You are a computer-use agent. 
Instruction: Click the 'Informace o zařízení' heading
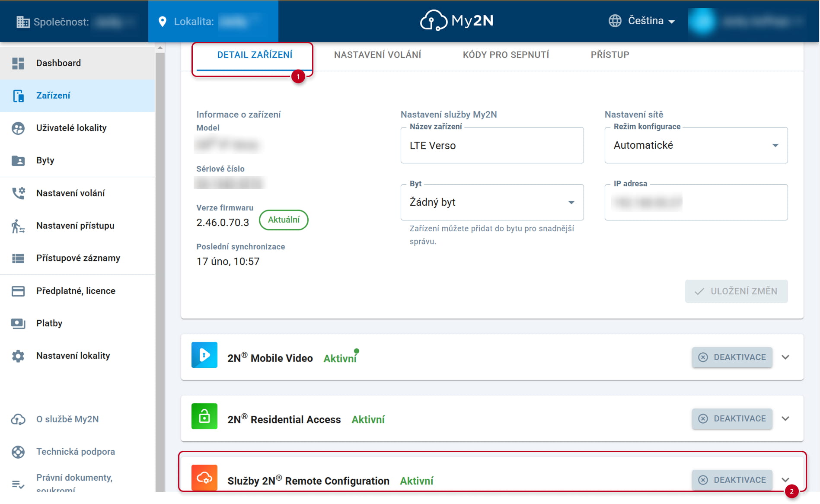(x=239, y=115)
